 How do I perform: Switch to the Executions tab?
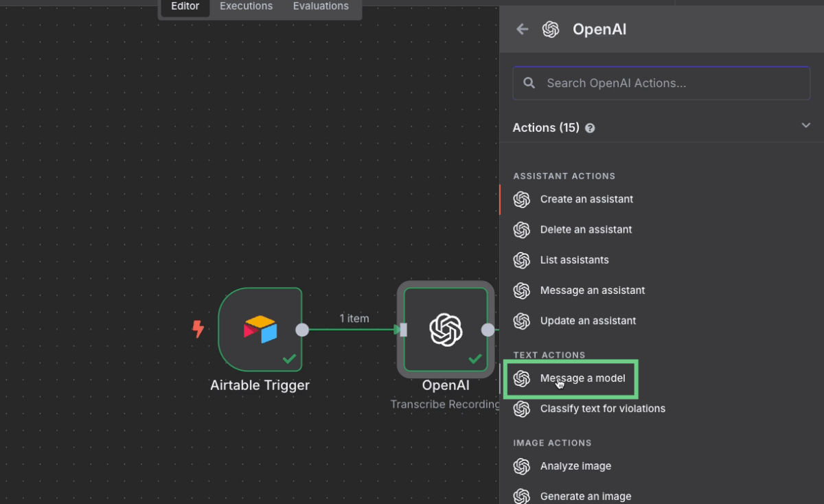tap(246, 6)
